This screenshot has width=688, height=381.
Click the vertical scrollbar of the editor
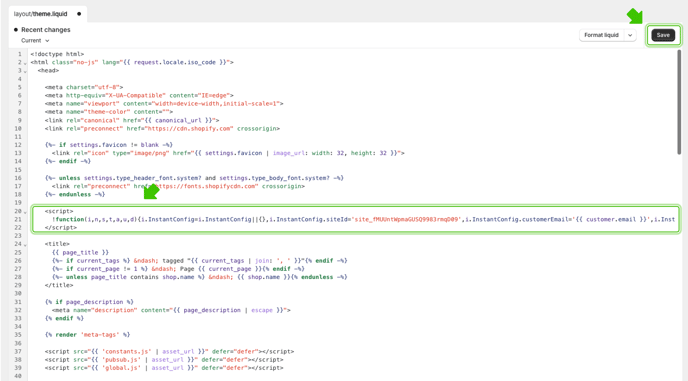pos(679,102)
